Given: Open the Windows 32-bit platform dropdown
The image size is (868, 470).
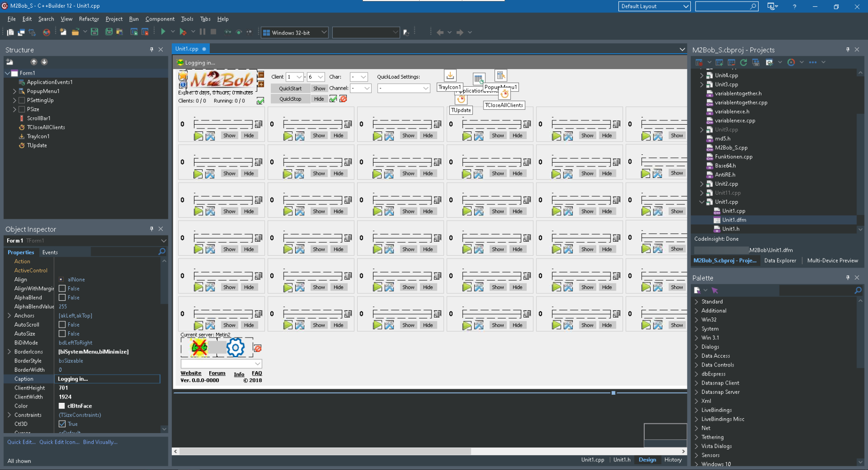Looking at the screenshot, I should [x=295, y=33].
